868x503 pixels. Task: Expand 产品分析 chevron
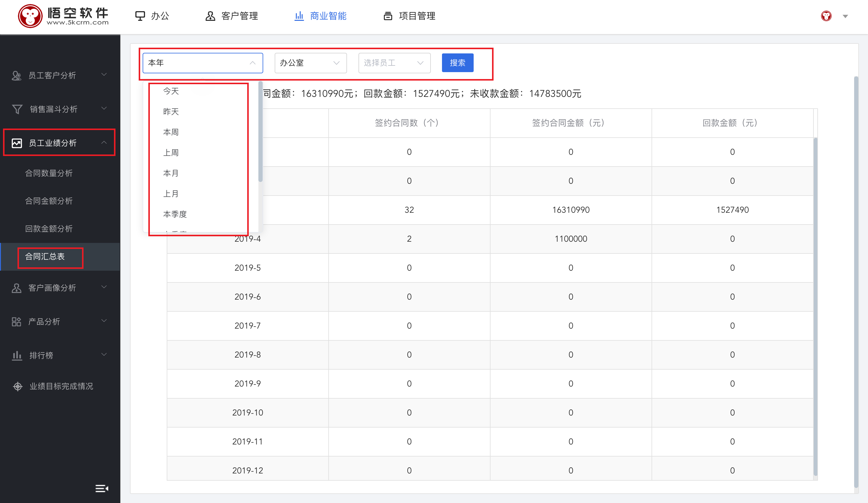(104, 321)
